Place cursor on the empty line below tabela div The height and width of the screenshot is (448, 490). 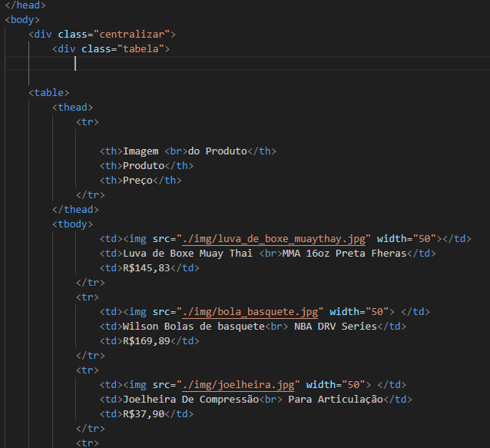click(247, 64)
